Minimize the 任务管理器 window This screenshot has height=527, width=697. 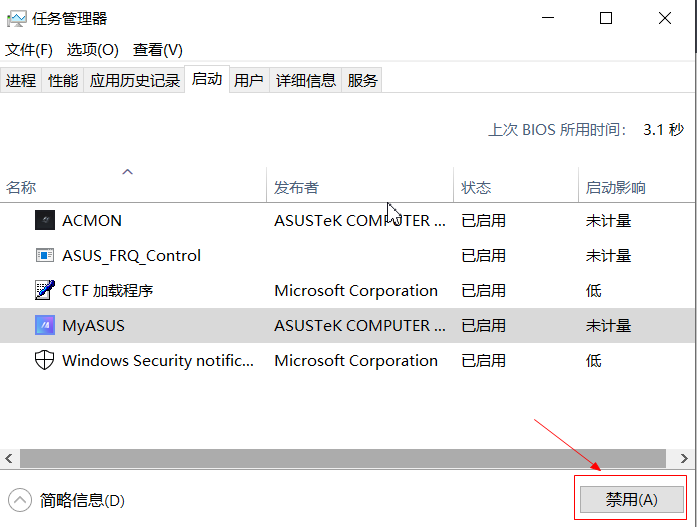point(548,18)
